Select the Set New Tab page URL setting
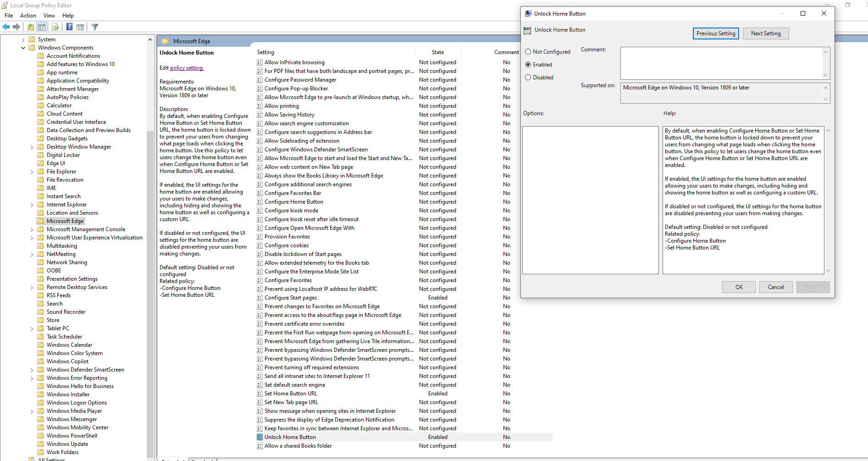 291,402
